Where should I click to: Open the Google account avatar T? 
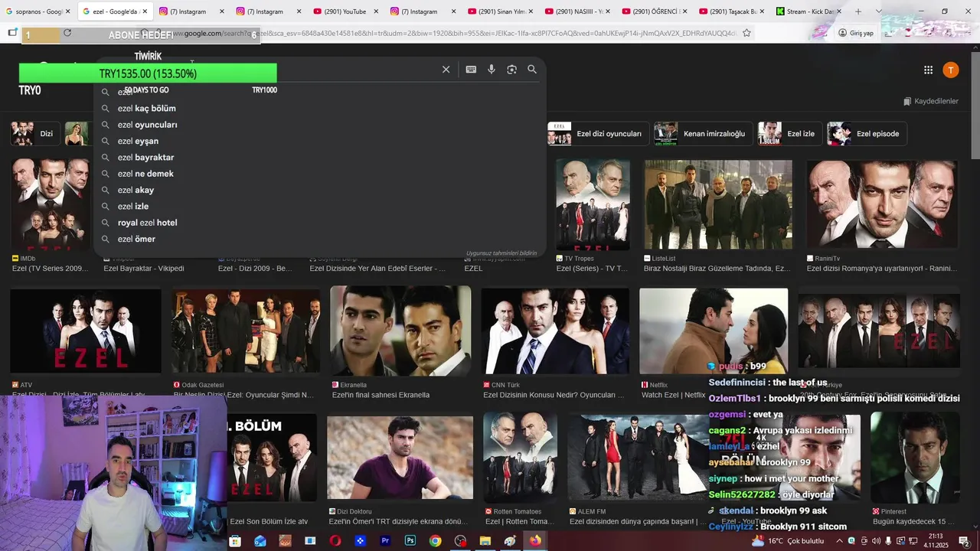click(x=950, y=70)
